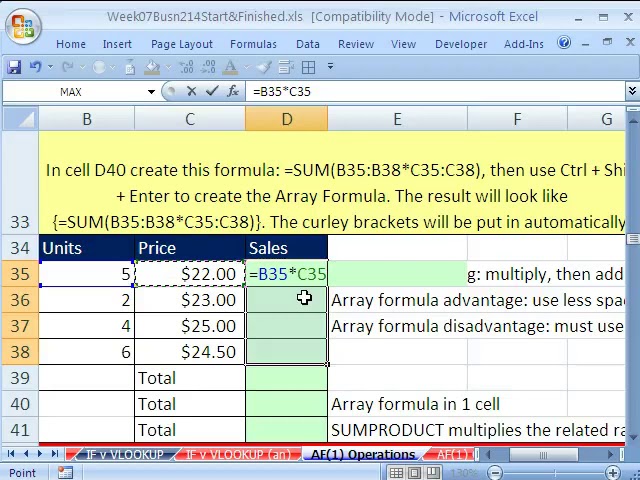Select the AF(1) Operations sheet tab
The height and width of the screenshot is (480, 640).
tap(362, 454)
